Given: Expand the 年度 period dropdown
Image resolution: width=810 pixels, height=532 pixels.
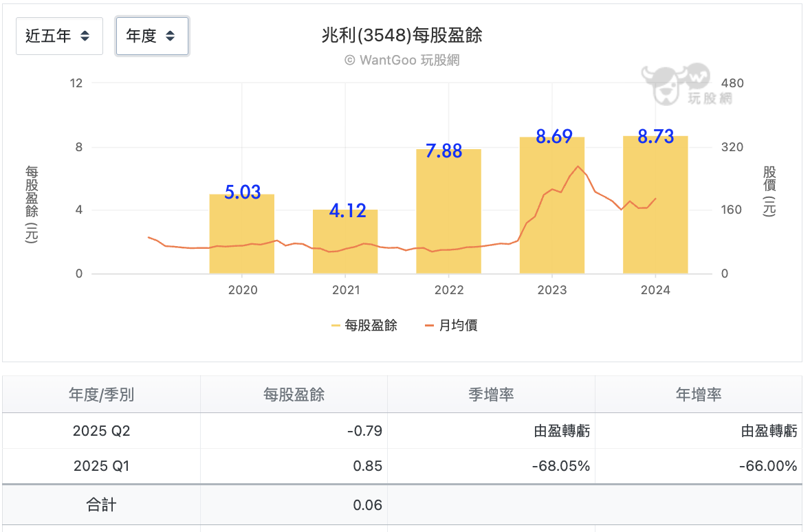Looking at the screenshot, I should 152,36.
